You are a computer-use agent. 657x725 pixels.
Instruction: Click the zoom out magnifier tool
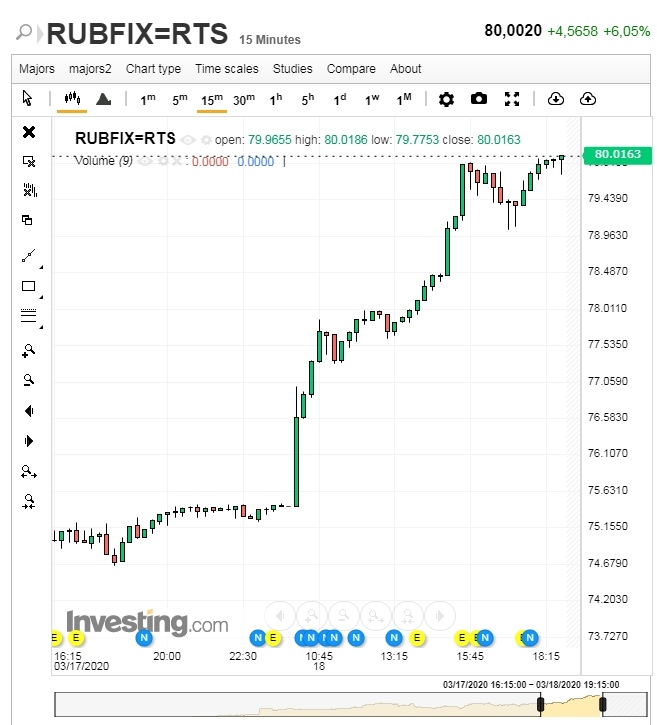tap(29, 380)
